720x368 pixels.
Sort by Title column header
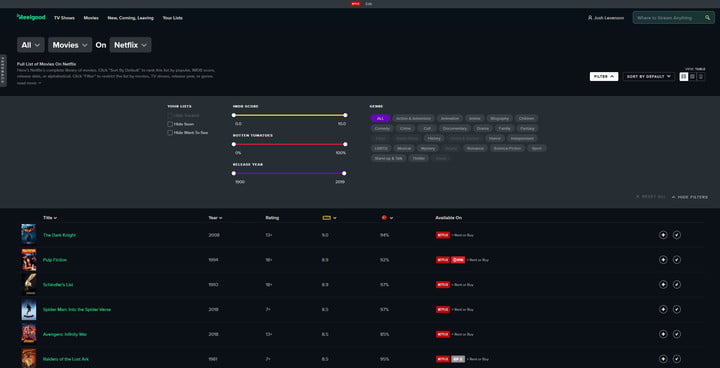point(50,218)
